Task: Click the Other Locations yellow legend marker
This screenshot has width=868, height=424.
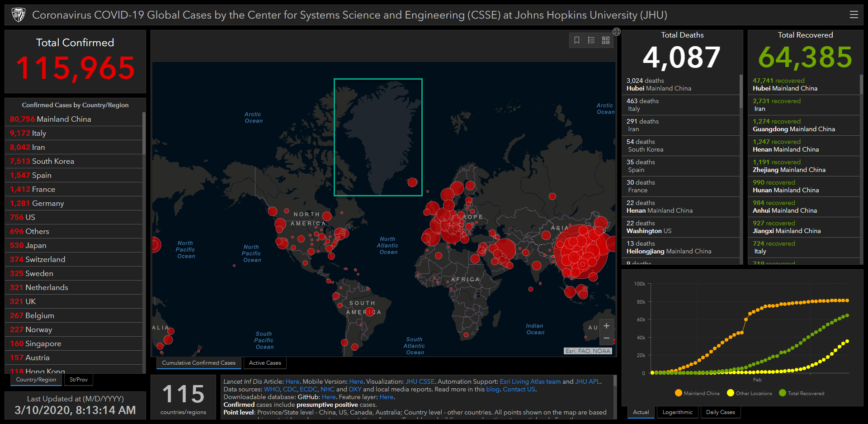Action: (x=730, y=393)
